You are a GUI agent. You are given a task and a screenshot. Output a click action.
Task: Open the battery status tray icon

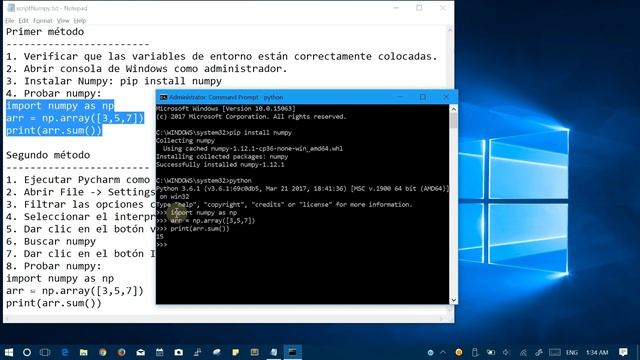pyautogui.click(x=491, y=352)
